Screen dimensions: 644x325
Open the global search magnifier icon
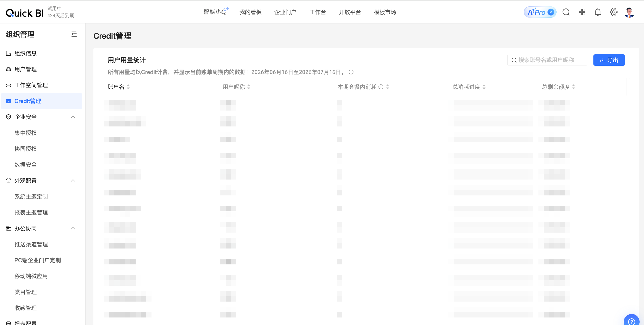[566, 12]
